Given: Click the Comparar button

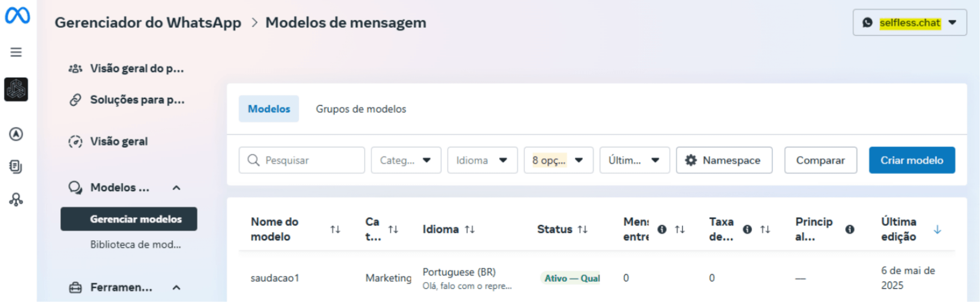Looking at the screenshot, I should [821, 160].
